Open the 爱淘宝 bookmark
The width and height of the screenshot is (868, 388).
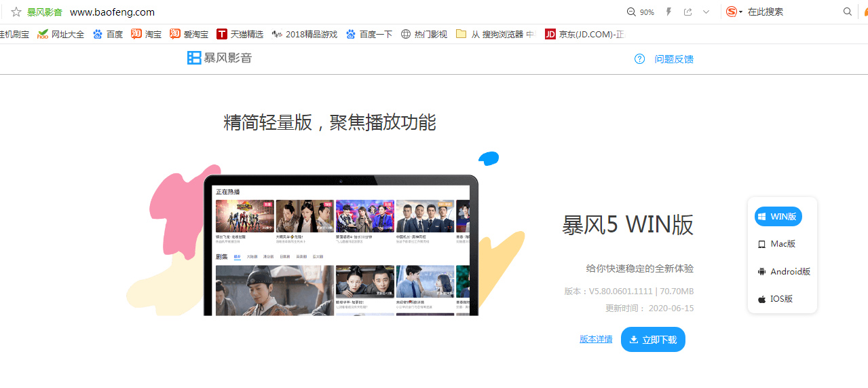pyautogui.click(x=189, y=34)
